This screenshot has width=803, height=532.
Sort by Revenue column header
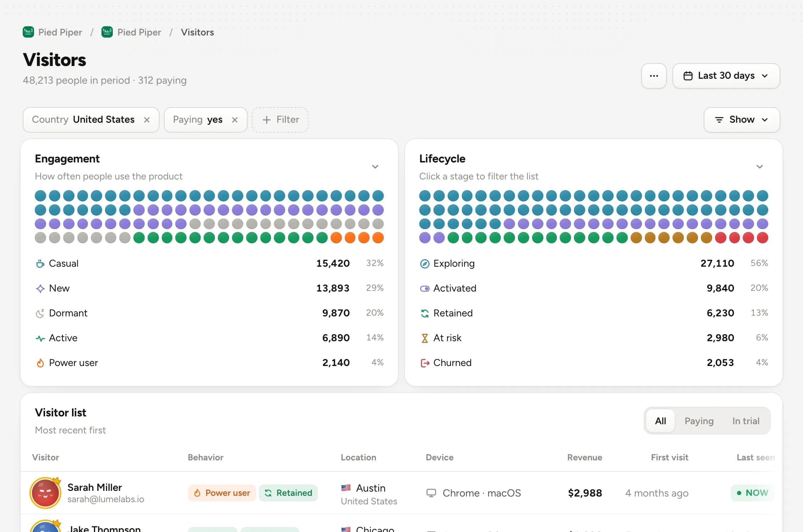click(585, 458)
